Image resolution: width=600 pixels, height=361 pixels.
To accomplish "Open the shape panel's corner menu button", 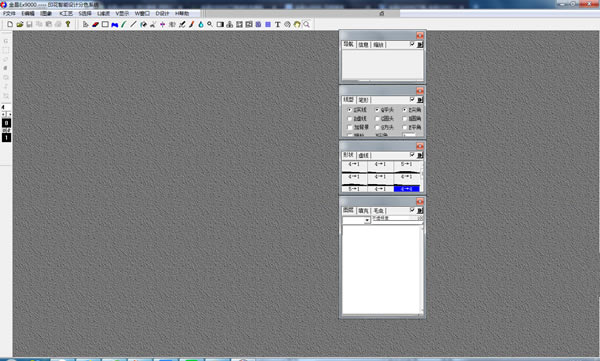I will (420, 155).
